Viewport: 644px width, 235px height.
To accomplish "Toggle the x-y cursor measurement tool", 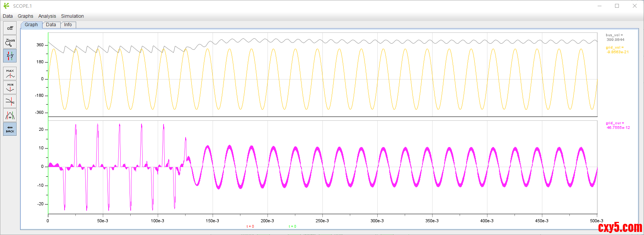I will click(x=10, y=56).
